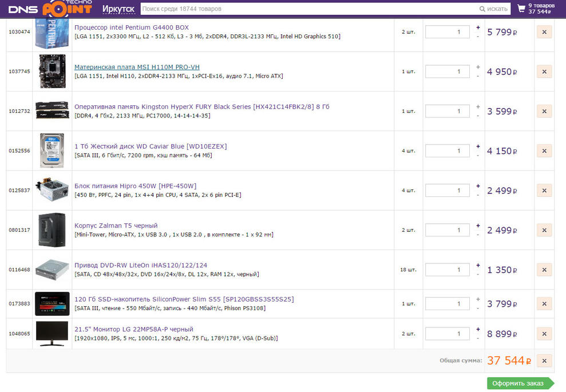The width and height of the screenshot is (566, 392).
Task: Edit quantity field for Pentium G4400
Action: (447, 32)
